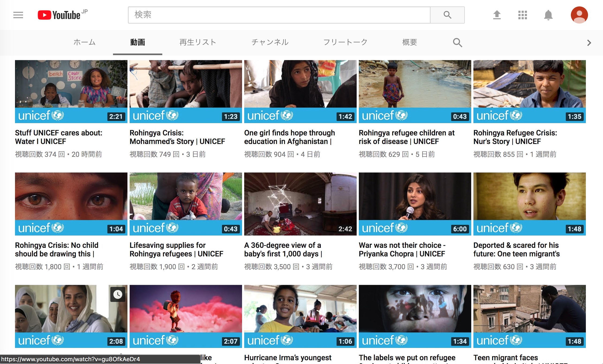Play the 2:21 Water video thumbnail
The width and height of the screenshot is (603, 364).
click(71, 92)
